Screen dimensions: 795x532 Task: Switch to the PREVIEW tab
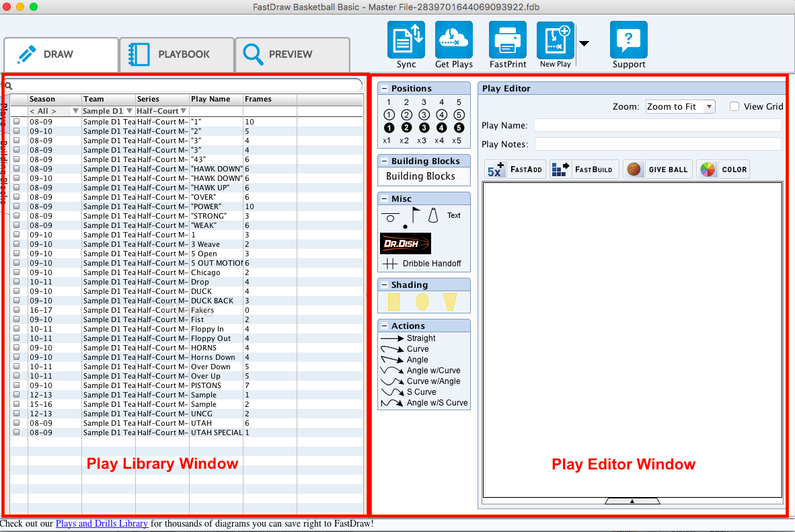[293, 54]
